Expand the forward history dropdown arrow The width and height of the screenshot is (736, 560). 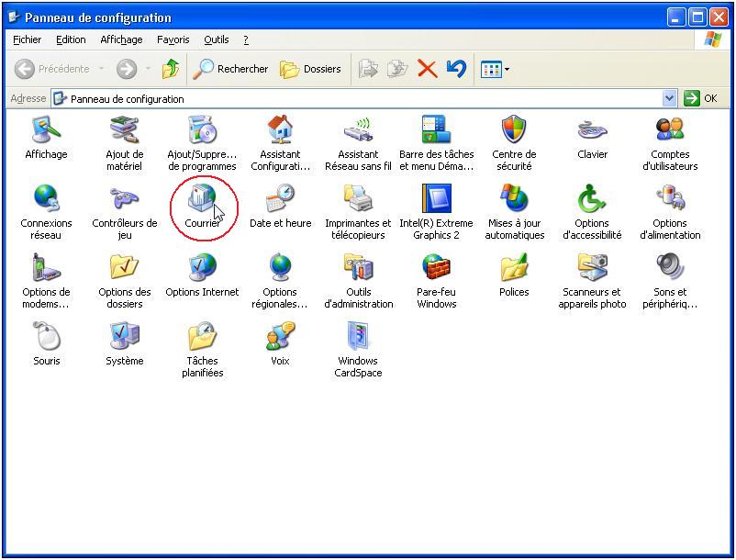pos(148,69)
